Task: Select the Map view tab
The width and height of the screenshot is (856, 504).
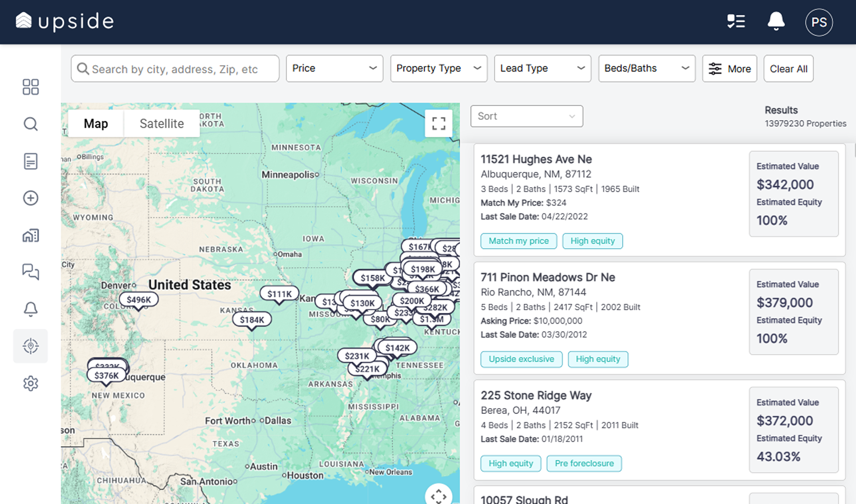Action: coord(96,124)
